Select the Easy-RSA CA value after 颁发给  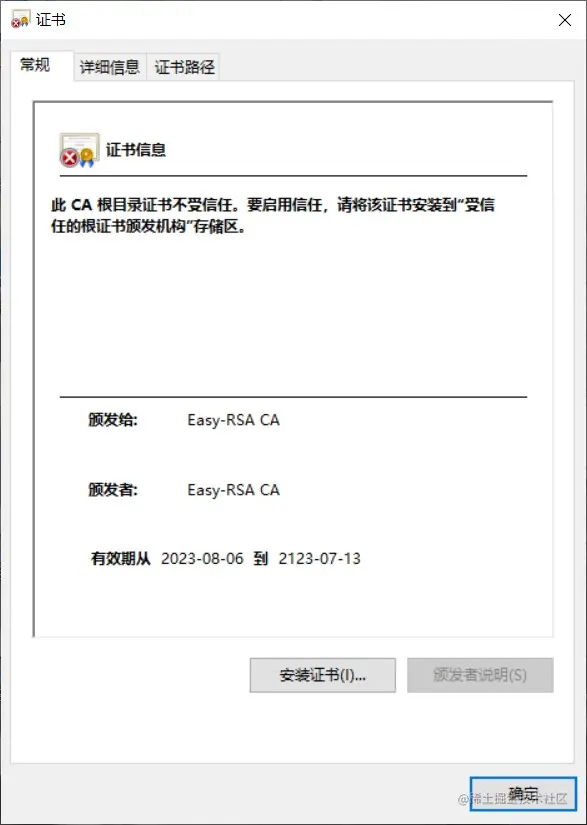234,420
